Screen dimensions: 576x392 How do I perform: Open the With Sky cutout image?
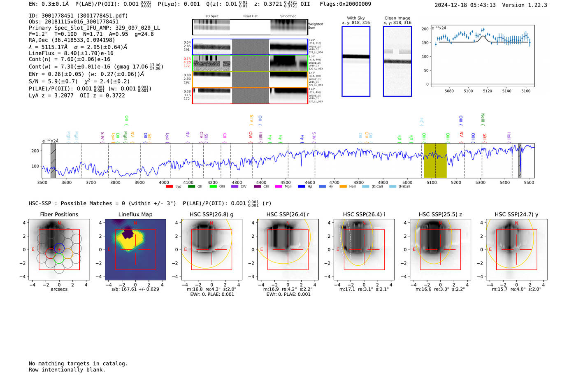(356, 61)
